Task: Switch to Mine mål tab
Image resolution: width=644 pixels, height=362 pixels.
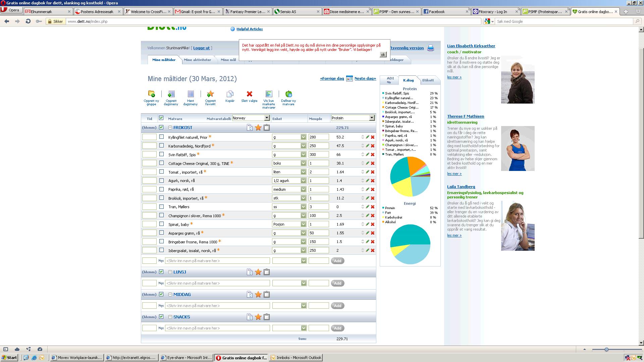Action: [228, 60]
